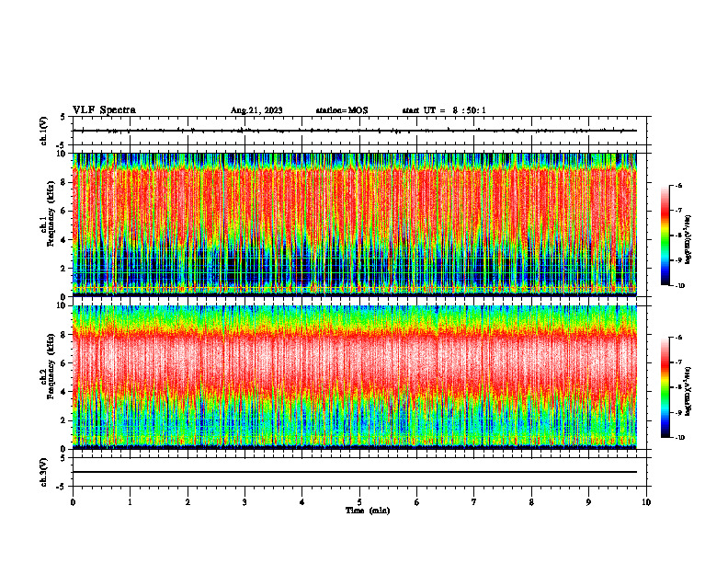The height and width of the screenshot is (563, 728).
Task: Click the "10" tick label on time axis
Action: (646, 502)
